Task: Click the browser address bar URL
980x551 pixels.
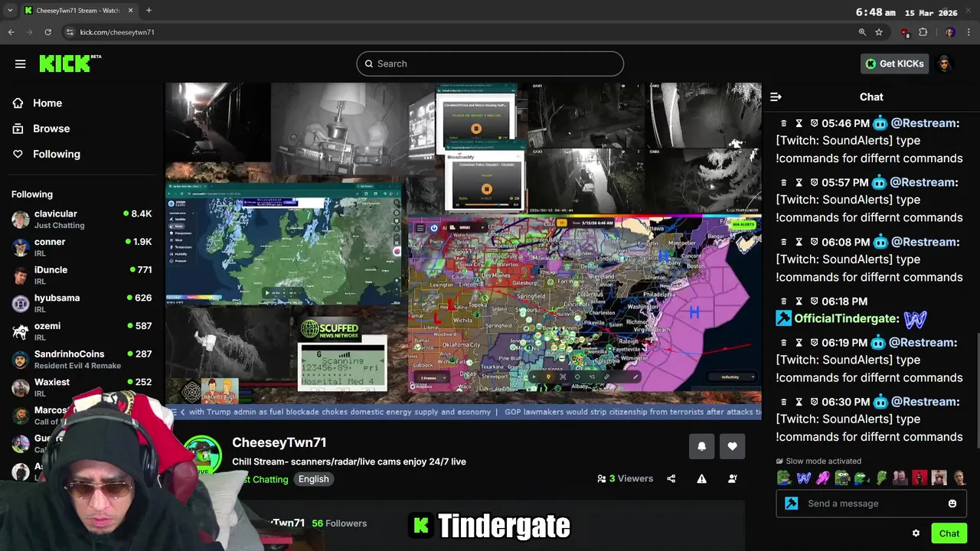Action: 117,32
